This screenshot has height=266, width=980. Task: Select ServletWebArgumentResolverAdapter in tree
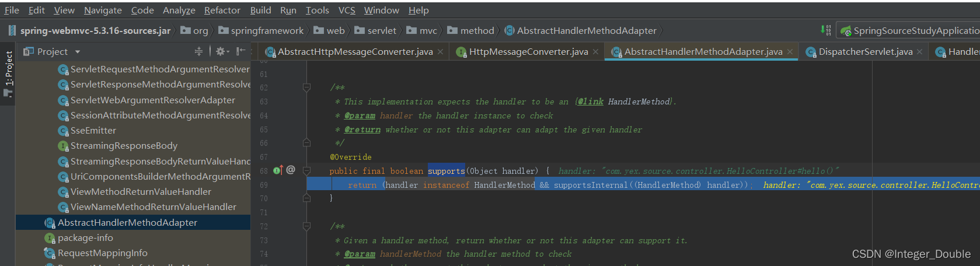(147, 100)
